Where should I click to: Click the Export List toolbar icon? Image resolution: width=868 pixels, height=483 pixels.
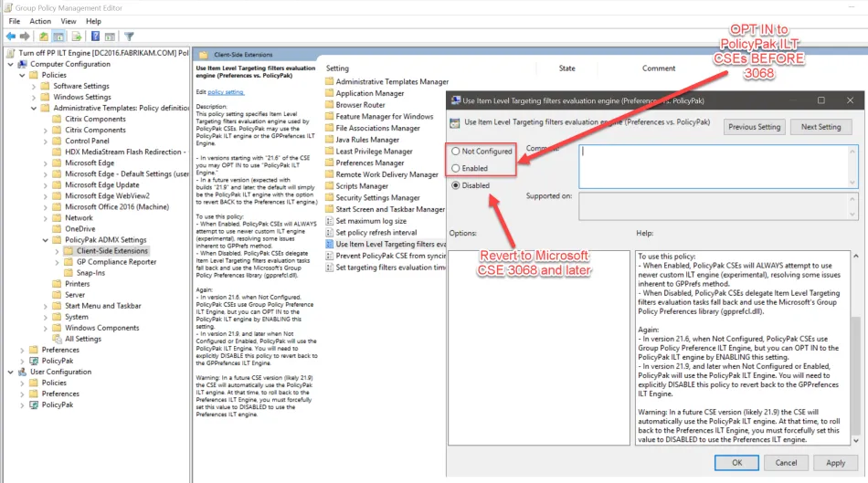[75, 37]
